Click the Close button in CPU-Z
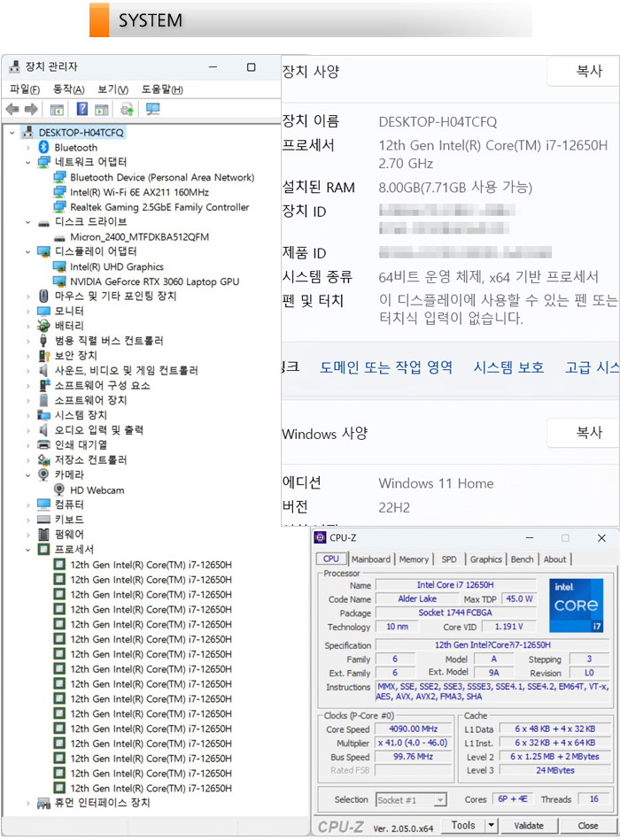620x840 pixels. [588, 826]
